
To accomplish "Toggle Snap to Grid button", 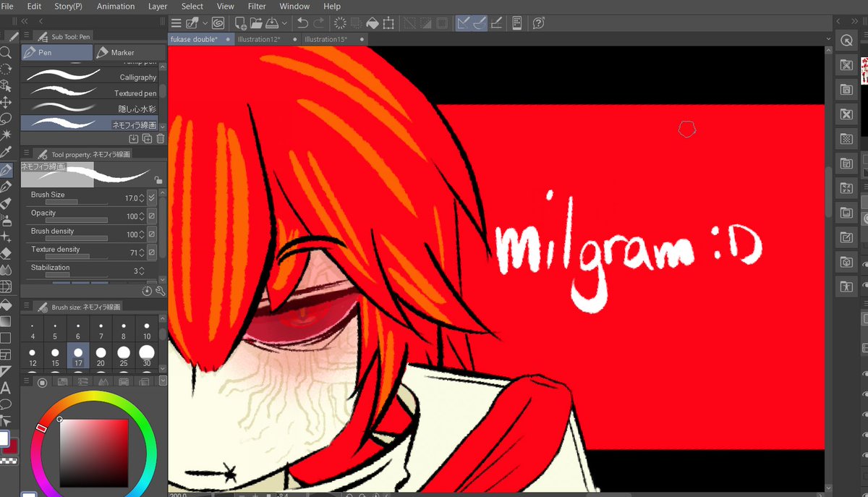I will 497,23.
